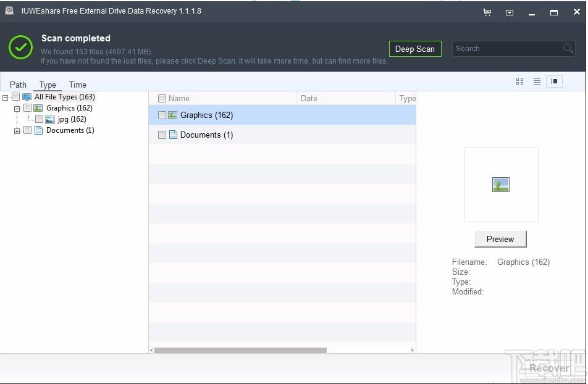Check the All File Types checkbox
The image size is (588, 384).
pos(16,97)
